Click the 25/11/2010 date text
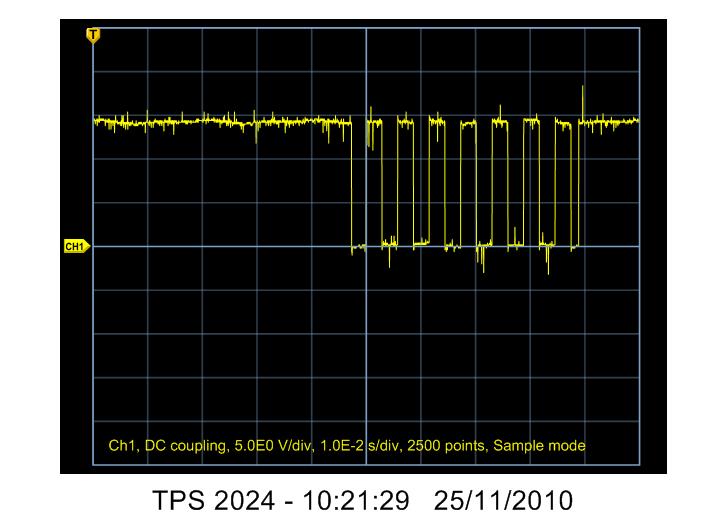 click(503, 501)
